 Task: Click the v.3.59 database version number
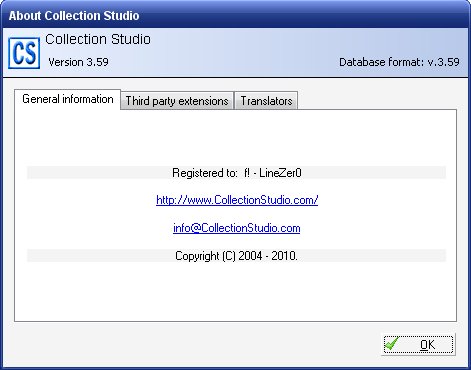(x=443, y=62)
